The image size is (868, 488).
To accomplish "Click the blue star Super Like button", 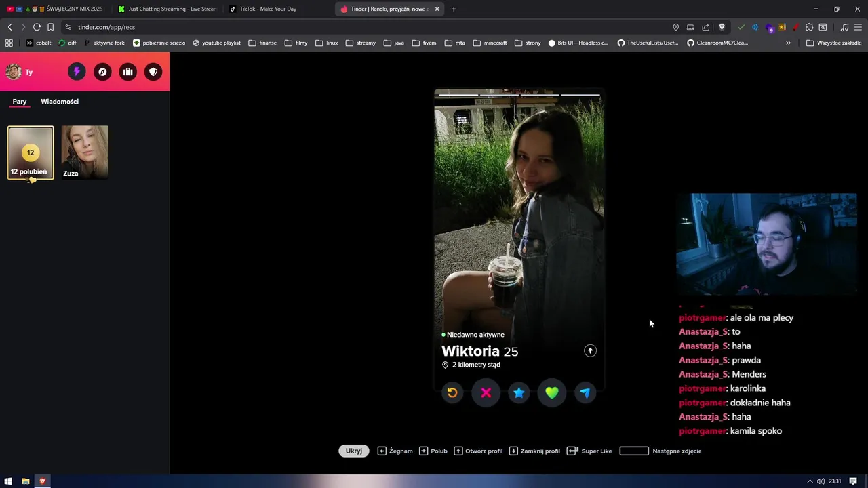I will (x=519, y=392).
